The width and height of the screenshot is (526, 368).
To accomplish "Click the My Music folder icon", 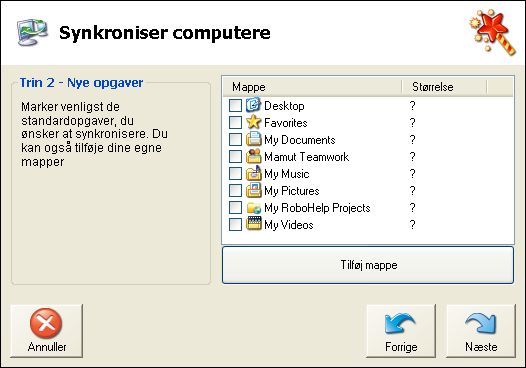I will 253,173.
